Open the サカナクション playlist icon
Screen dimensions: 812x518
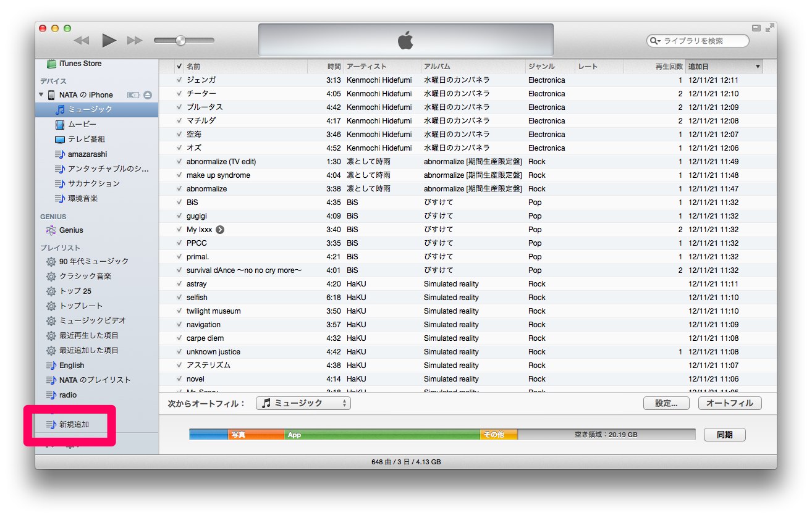60,184
